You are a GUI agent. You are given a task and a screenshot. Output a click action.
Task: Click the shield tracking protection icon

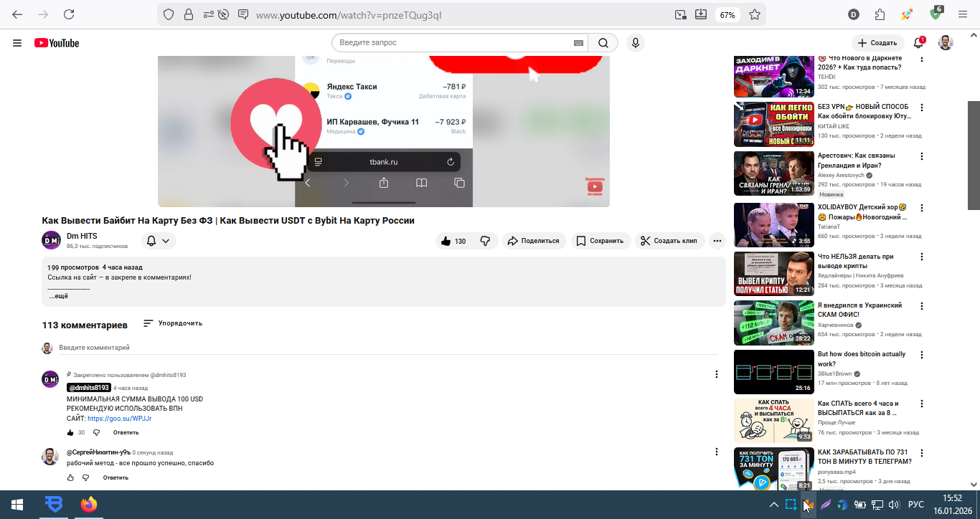[169, 14]
